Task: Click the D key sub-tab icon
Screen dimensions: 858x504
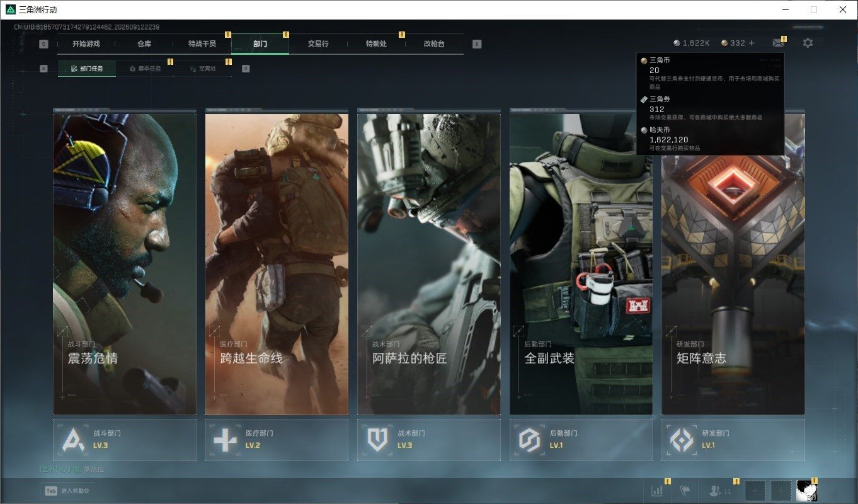Action: tap(246, 69)
